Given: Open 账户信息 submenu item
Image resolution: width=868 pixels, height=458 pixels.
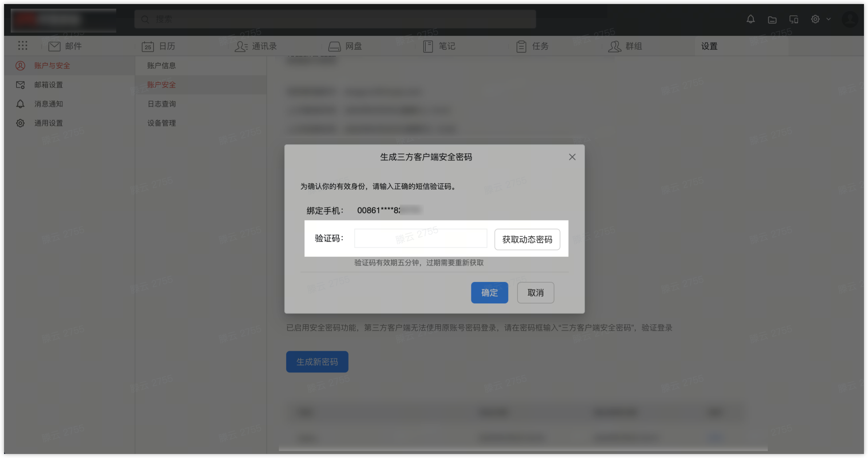Looking at the screenshot, I should click(201, 66).
